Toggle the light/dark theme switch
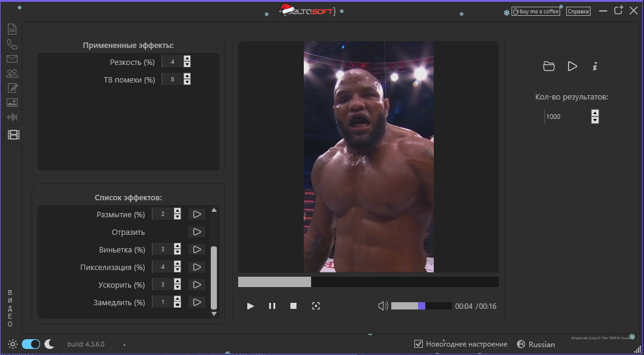This screenshot has height=355, width=644. [x=31, y=344]
